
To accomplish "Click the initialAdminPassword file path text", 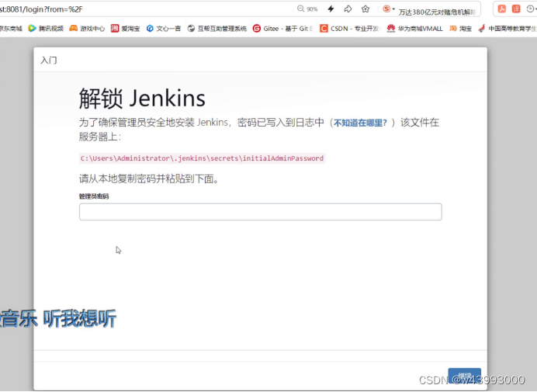I will [x=202, y=158].
